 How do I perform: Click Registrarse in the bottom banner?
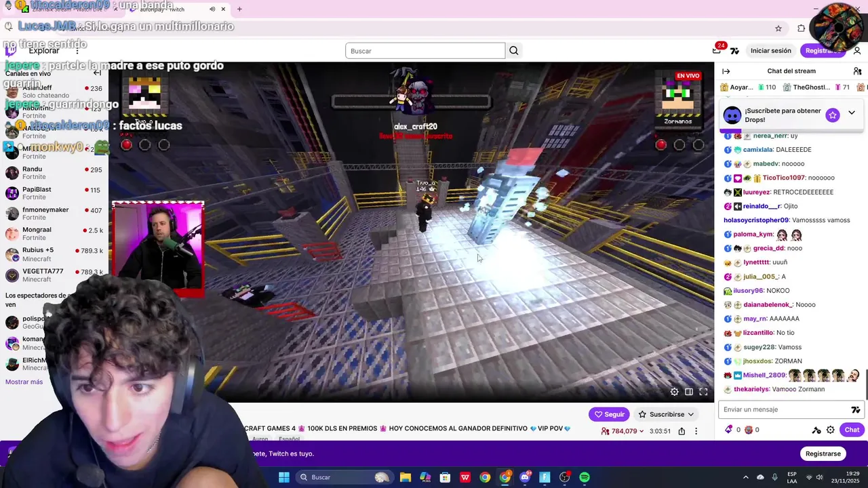[x=823, y=453]
